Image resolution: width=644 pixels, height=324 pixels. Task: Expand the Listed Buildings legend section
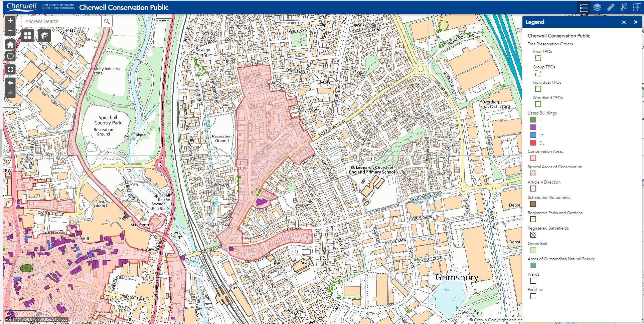tap(542, 113)
